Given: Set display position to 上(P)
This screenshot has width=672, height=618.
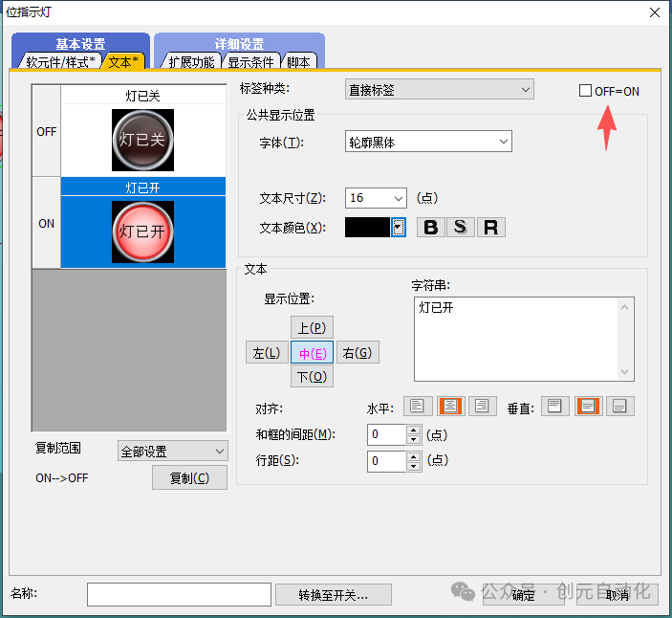Looking at the screenshot, I should pos(312,328).
